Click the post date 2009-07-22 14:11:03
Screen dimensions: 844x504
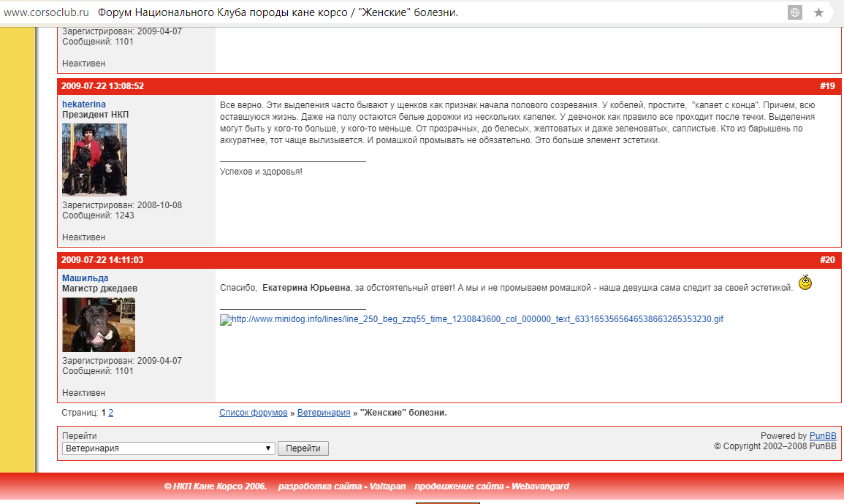click(x=102, y=260)
